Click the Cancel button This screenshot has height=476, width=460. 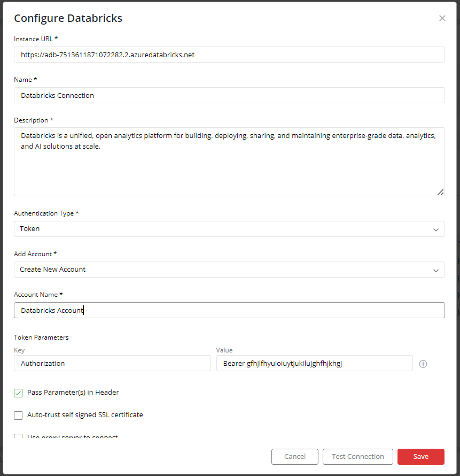(x=295, y=457)
